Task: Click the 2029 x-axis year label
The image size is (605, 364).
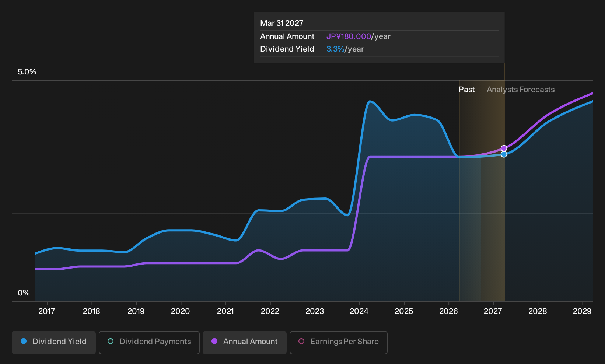Action: coord(582,311)
